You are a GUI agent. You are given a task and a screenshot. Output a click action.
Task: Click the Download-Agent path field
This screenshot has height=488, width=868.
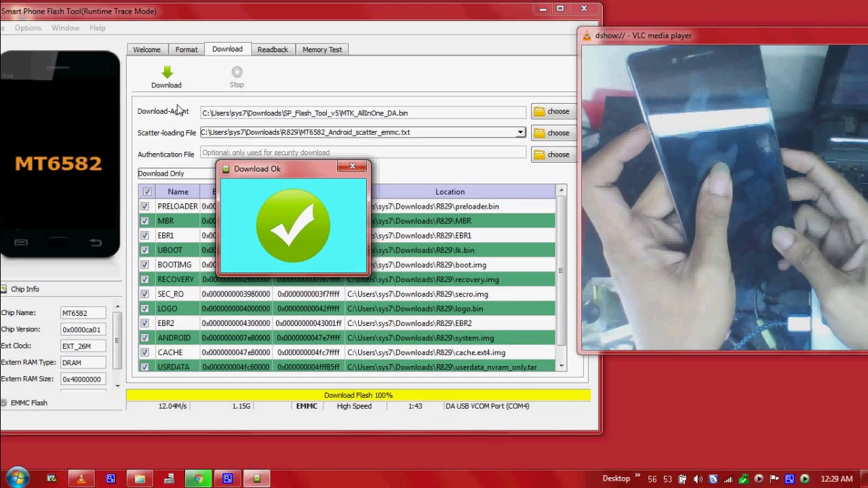point(363,113)
